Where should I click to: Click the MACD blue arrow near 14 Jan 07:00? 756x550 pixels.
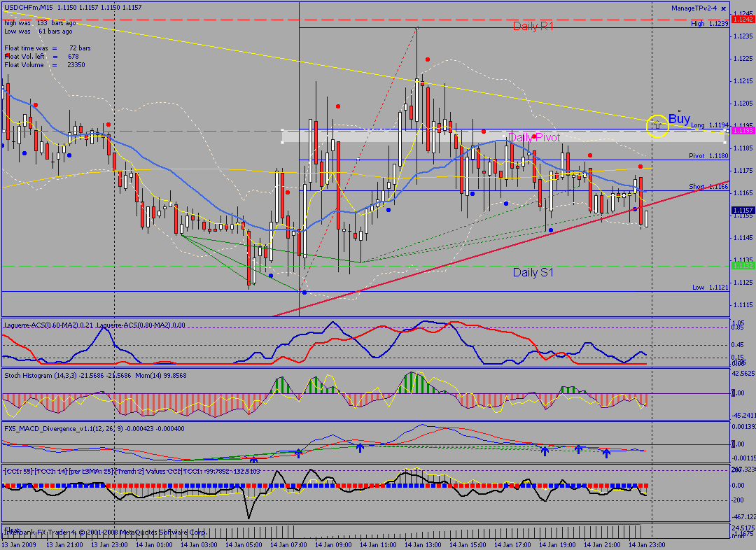298,453
